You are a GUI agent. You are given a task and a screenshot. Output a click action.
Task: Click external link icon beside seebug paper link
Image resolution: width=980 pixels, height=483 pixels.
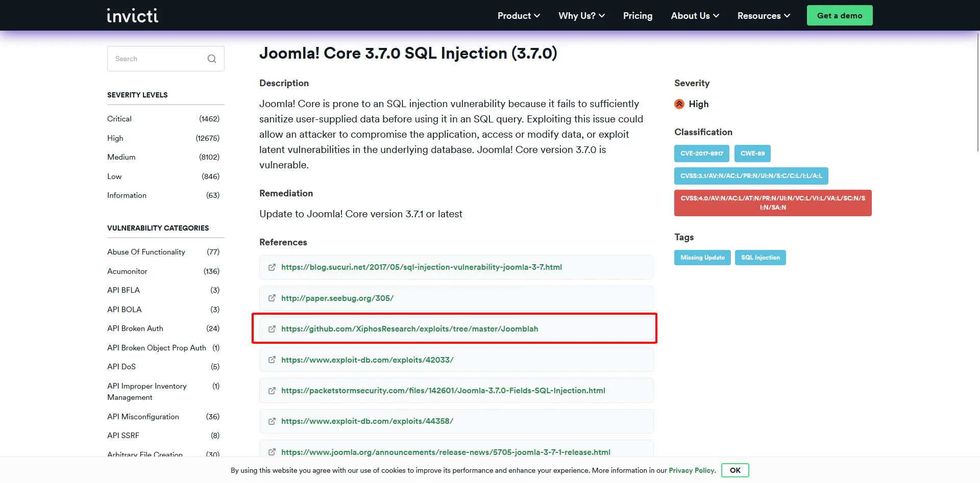(272, 298)
